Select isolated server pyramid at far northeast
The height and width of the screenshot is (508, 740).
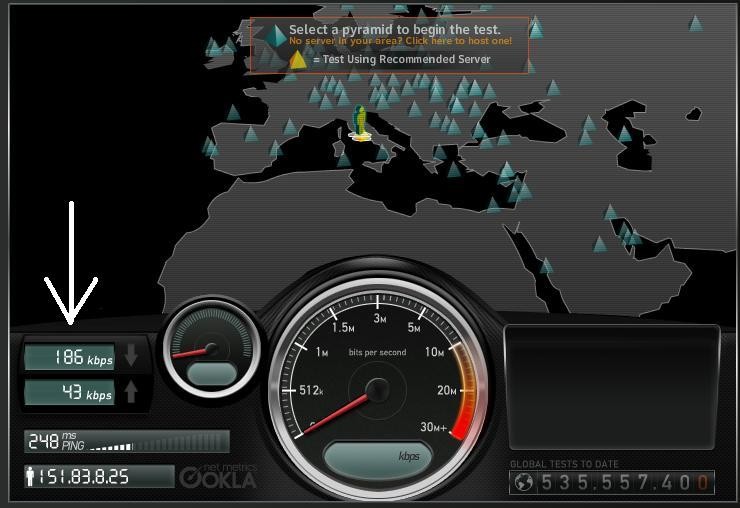(695, 23)
